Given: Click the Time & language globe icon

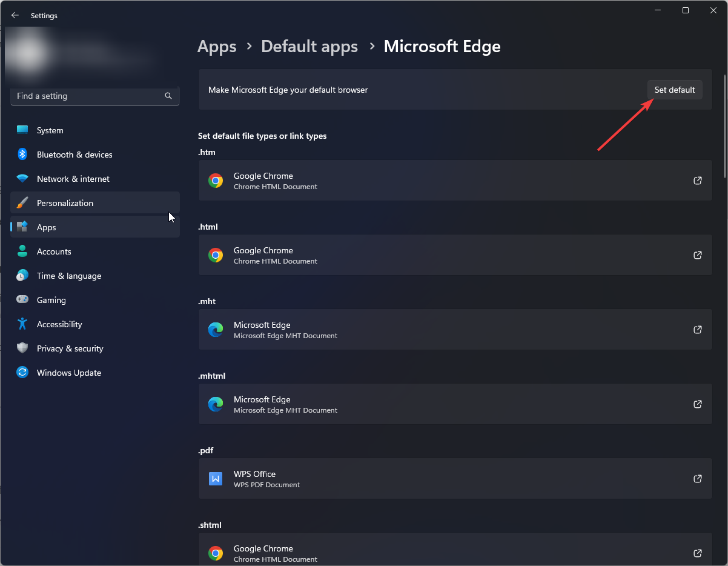Looking at the screenshot, I should (22, 276).
